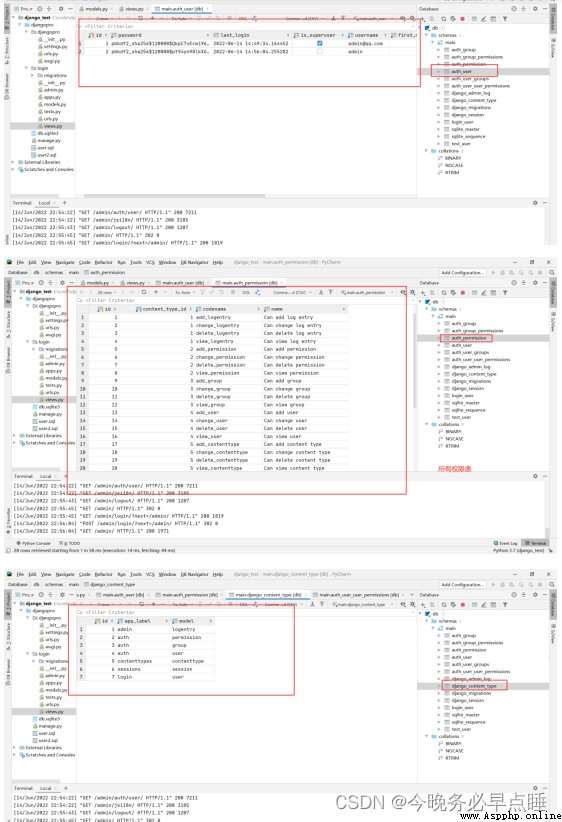Click export data download icon in auth_permission toolbar
This screenshot has height=822, width=562.
321,293
